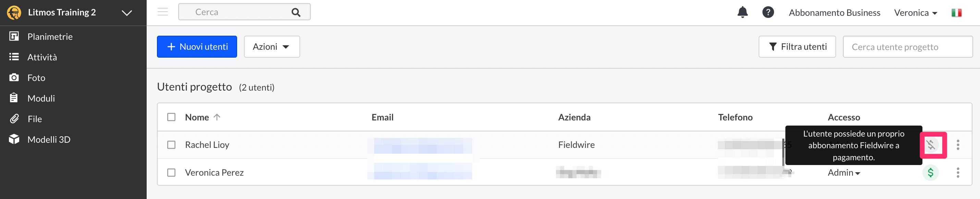This screenshot has width=980, height=199.
Task: Expand the Litmos Training 2 project dropdown
Action: pos(127,13)
